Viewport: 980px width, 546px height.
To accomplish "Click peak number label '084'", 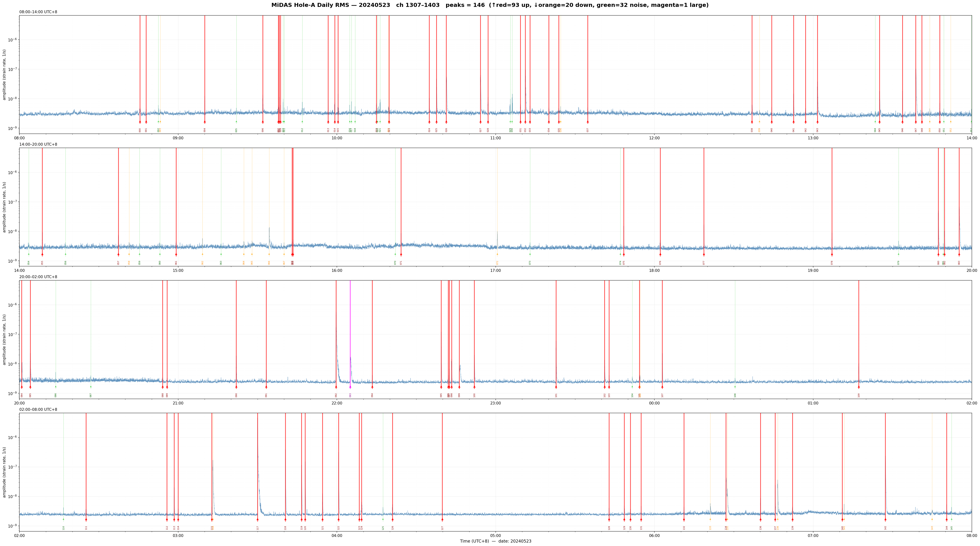I will [22, 395].
